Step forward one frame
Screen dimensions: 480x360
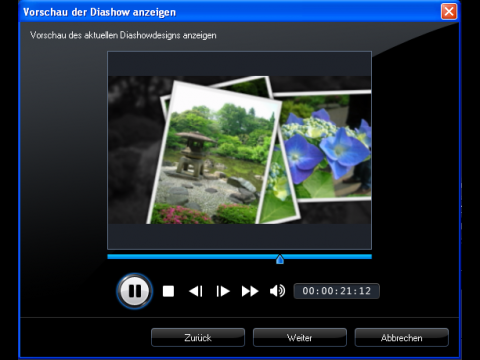pyautogui.click(x=223, y=291)
